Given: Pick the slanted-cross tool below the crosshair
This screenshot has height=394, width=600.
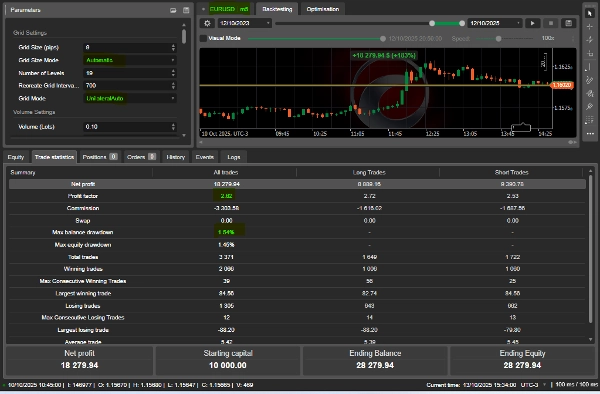Looking at the screenshot, I should pyautogui.click(x=590, y=40).
